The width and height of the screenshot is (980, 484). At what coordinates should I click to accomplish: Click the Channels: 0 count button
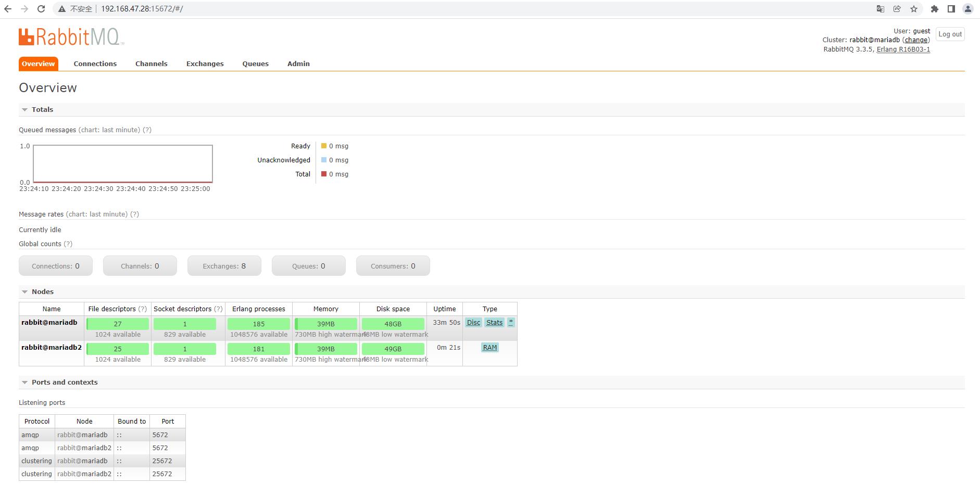click(x=140, y=266)
